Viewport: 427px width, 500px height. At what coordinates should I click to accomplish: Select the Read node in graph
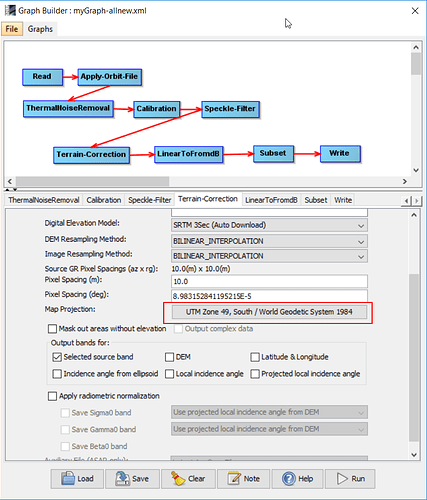[x=42, y=77]
